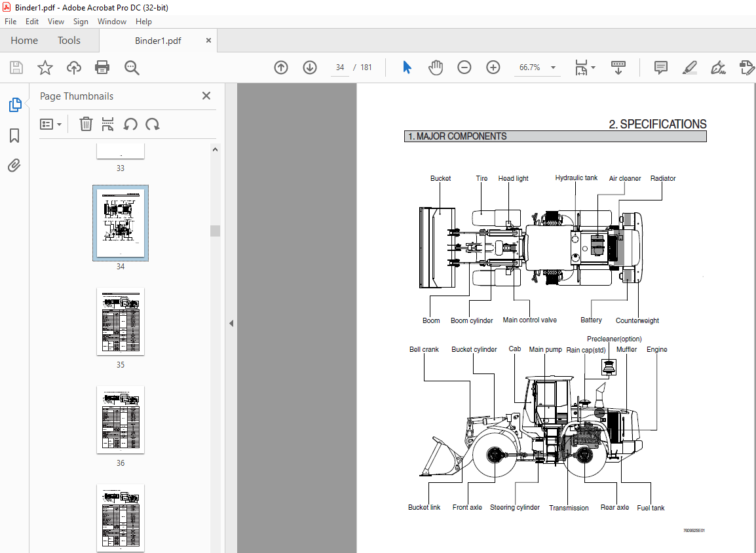Click the "Bucket cylinder" label
Viewport: 756px width, 553px height.
pos(474,349)
